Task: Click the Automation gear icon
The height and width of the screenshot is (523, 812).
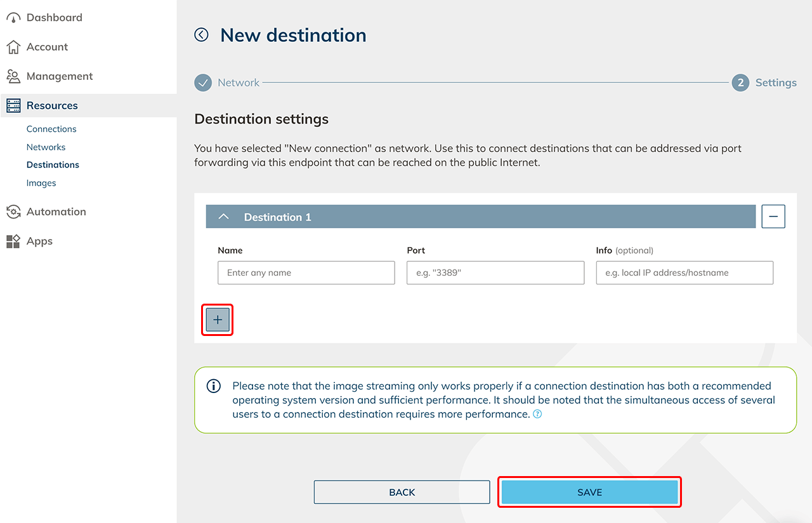Action: [13, 212]
